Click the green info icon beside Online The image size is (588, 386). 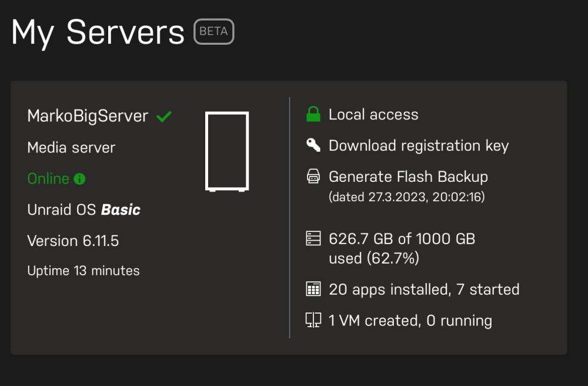click(x=79, y=179)
